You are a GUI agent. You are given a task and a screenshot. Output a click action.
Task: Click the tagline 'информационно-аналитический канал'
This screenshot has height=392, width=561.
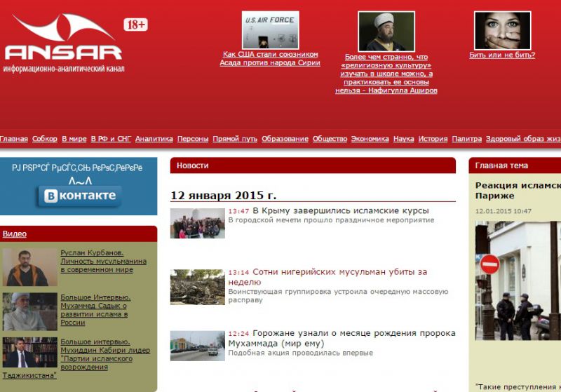pos(64,69)
